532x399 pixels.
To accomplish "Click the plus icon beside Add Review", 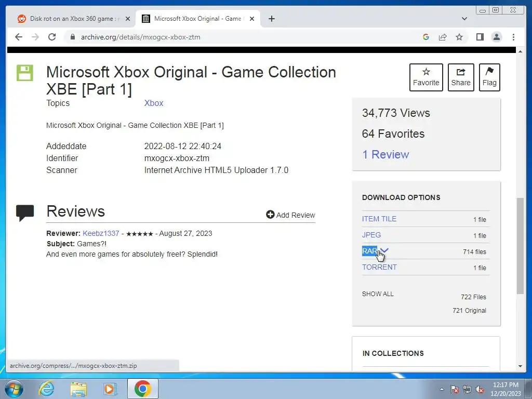I will pyautogui.click(x=270, y=215).
